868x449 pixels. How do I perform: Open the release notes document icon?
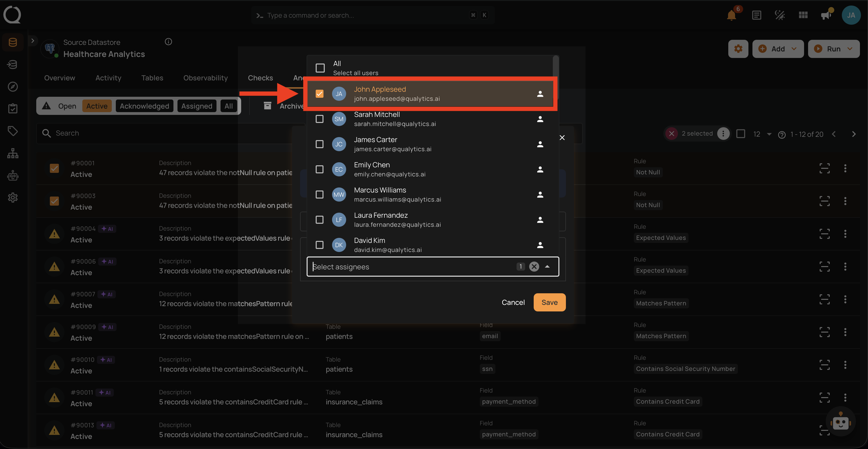756,15
